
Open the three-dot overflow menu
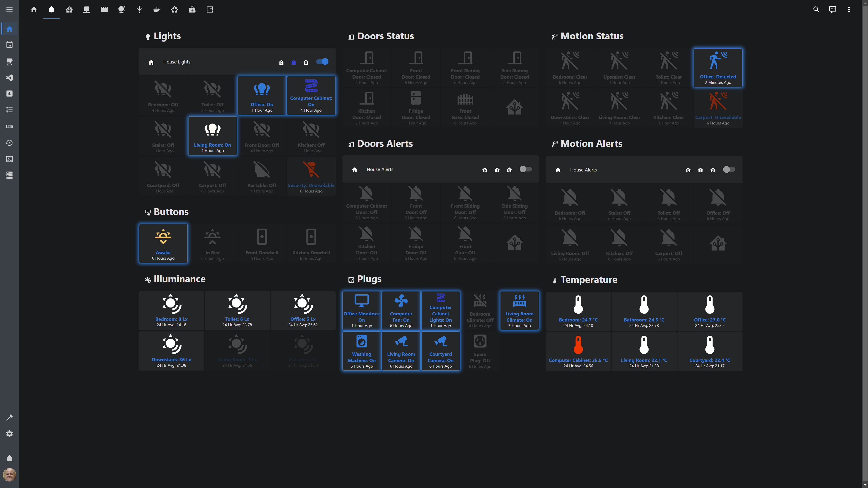click(849, 9)
